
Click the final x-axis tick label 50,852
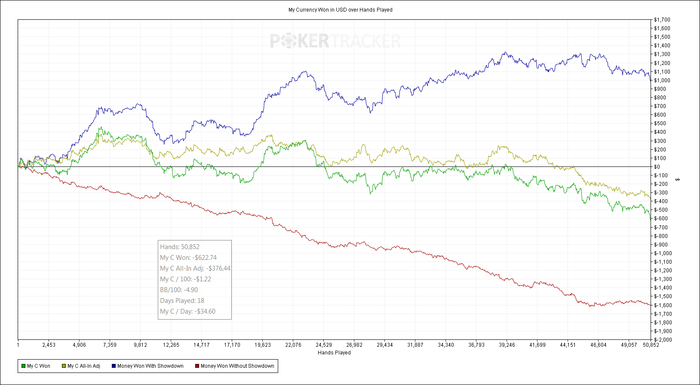650,345
